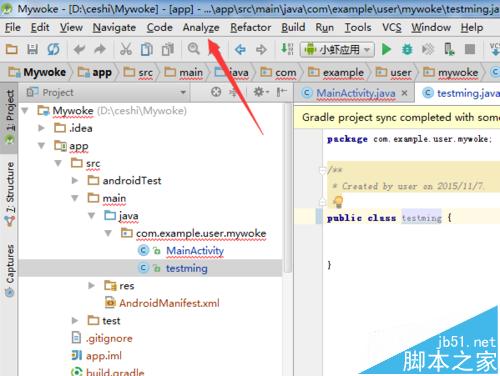Image resolution: width=500 pixels, height=376 pixels.
Task: Open the Tools menu
Action: (x=358, y=27)
